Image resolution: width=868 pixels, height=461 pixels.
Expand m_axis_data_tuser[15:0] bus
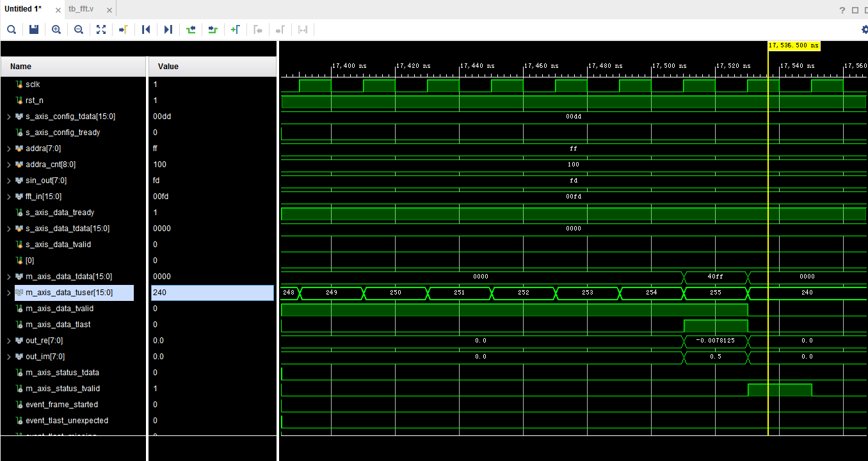[x=8, y=293]
